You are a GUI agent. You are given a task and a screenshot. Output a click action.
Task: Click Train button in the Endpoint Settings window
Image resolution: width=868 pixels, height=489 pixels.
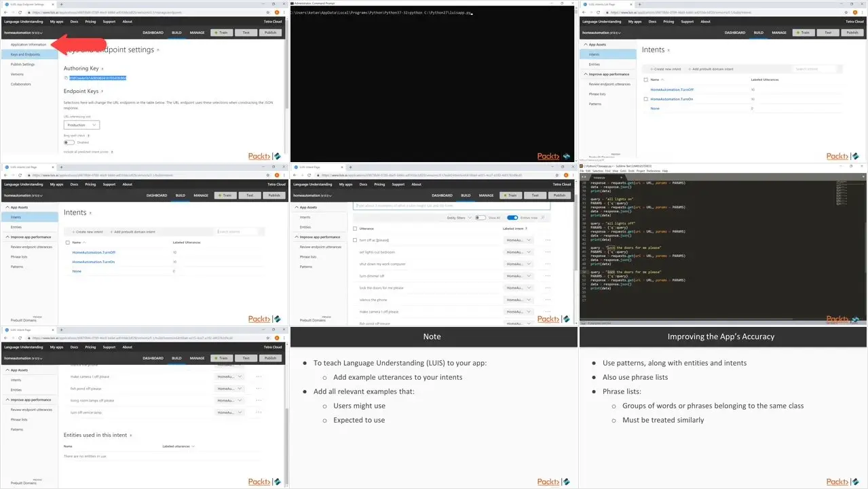click(x=221, y=33)
